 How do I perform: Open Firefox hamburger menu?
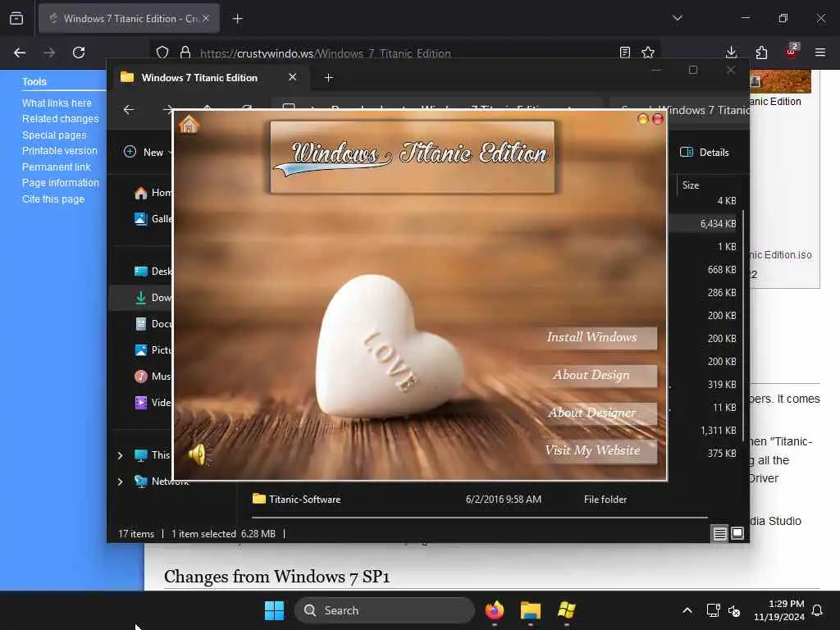(820, 52)
